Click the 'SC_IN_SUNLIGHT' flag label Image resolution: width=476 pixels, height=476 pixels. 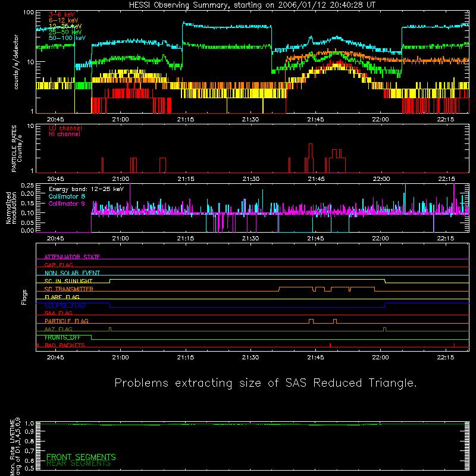68,281
